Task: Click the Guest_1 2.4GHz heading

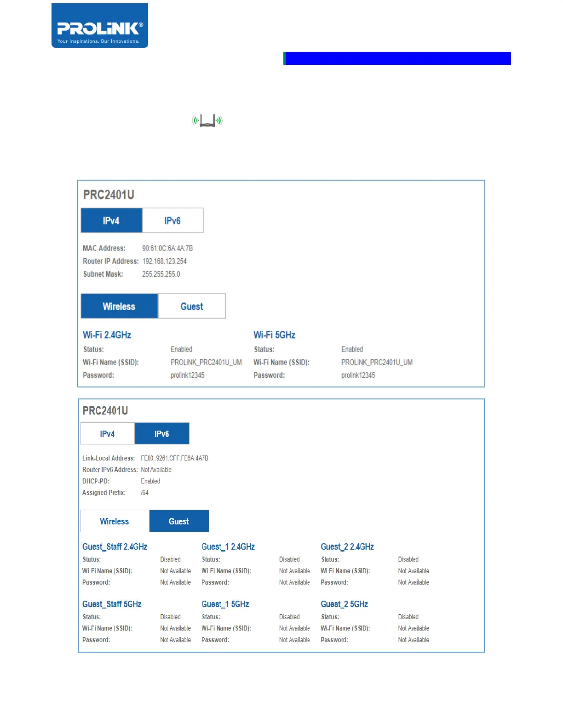Action: point(228,546)
